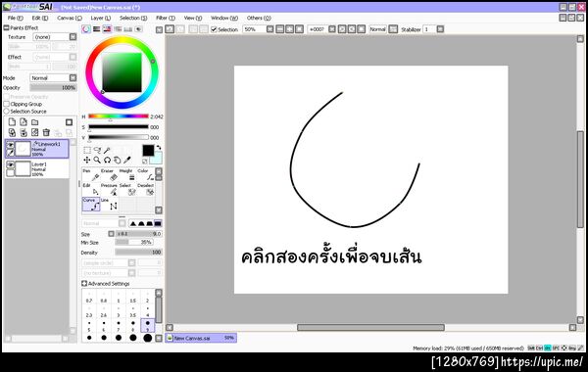Select the Color linework tool
This screenshot has width=588, height=372.
pos(145,175)
